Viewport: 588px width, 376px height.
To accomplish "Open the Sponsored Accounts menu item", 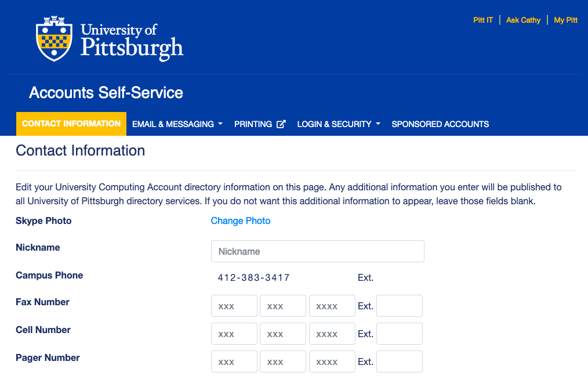I will point(440,124).
